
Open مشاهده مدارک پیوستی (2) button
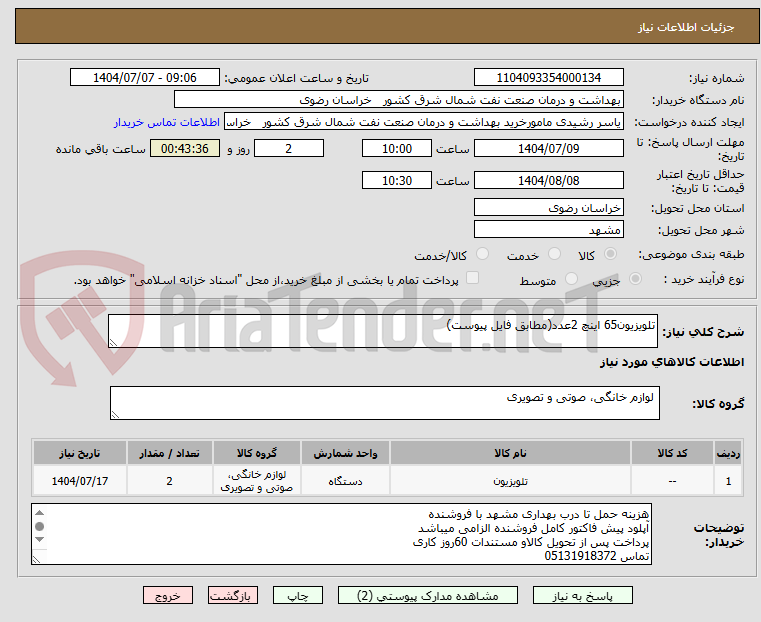point(428,595)
